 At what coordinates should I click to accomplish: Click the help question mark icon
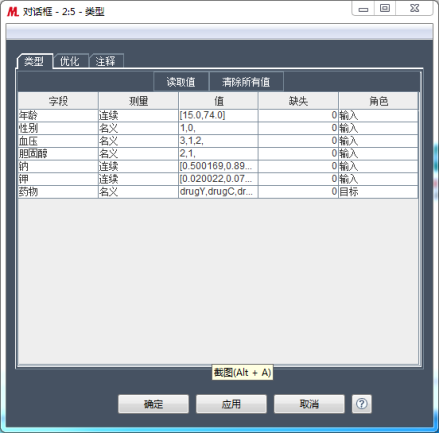362,404
